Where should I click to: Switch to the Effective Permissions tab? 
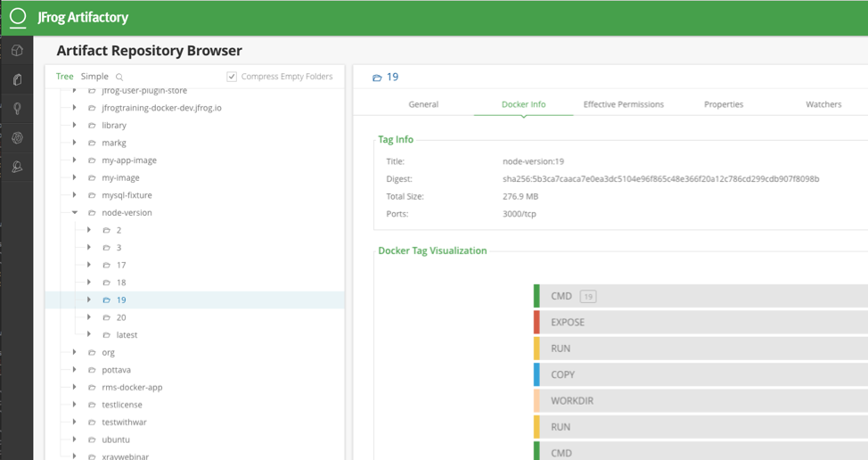(623, 104)
